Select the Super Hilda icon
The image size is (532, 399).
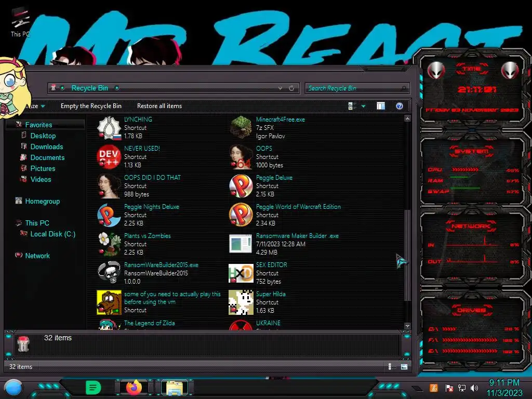click(x=241, y=302)
